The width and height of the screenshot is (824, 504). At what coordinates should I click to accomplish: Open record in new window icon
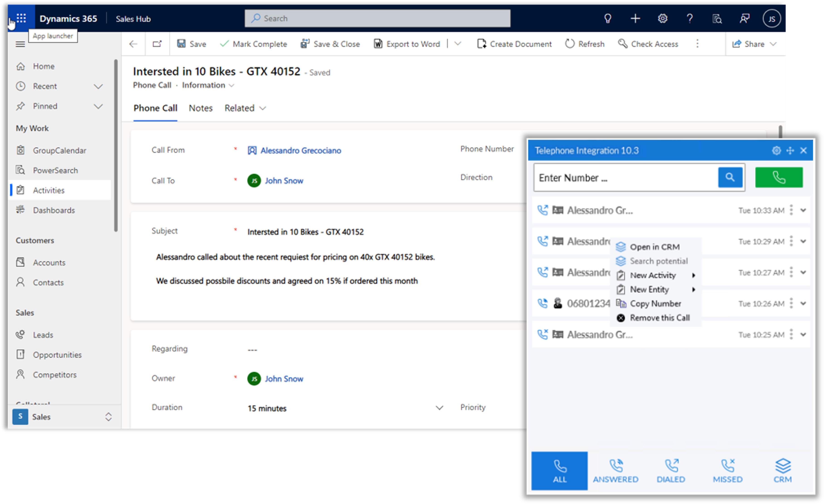click(x=157, y=44)
